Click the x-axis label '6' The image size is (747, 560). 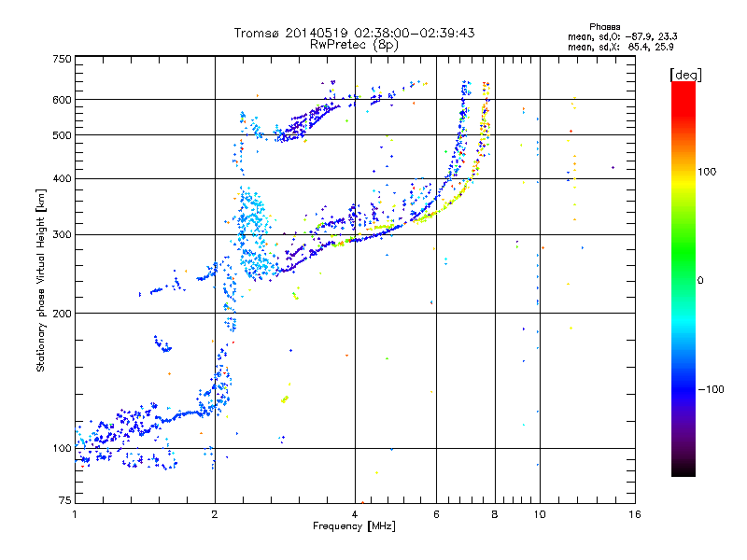coord(436,514)
